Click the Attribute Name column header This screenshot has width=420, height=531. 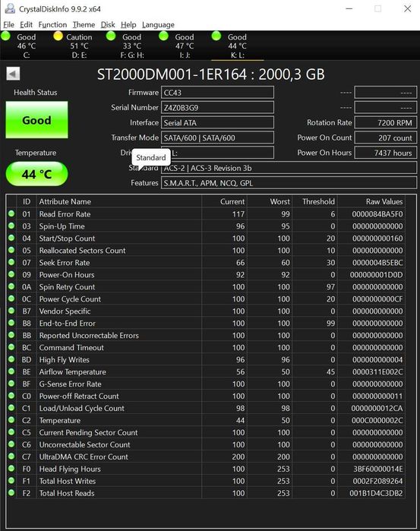coord(119,201)
